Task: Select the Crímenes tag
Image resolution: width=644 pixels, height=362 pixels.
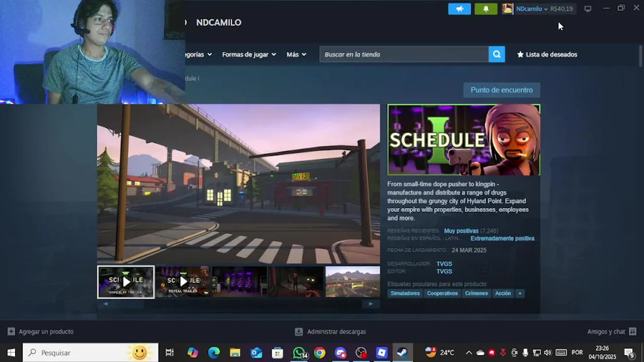Action: (476, 293)
